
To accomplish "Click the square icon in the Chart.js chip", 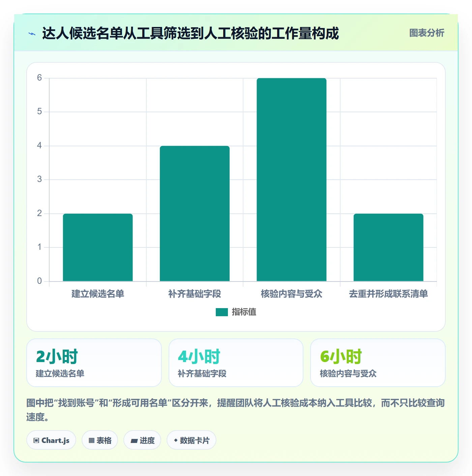I will point(36,441).
